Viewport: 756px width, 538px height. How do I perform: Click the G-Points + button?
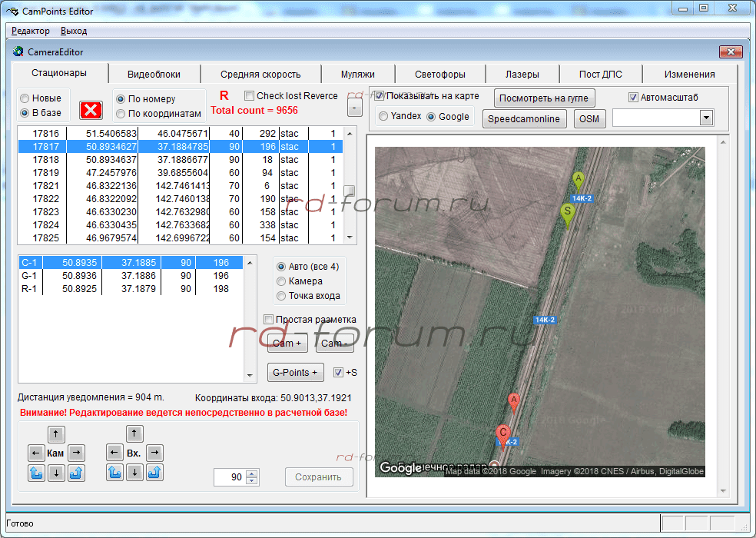click(x=295, y=373)
